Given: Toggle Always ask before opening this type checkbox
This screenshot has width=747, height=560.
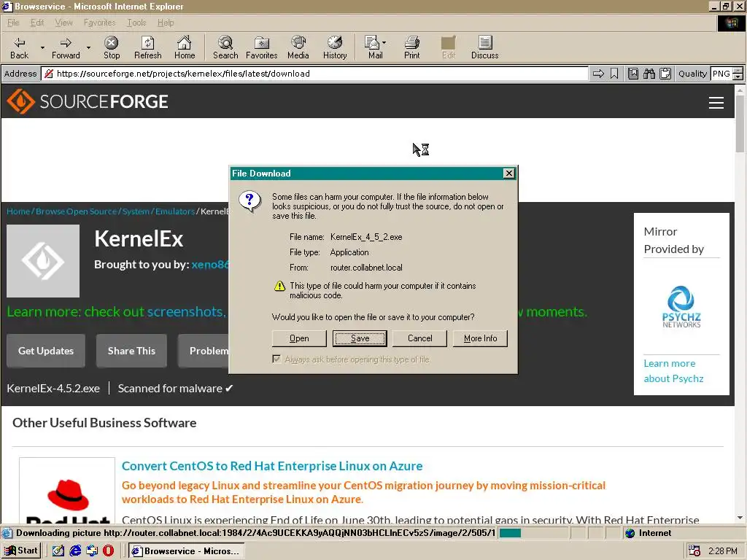Looking at the screenshot, I should (x=276, y=359).
